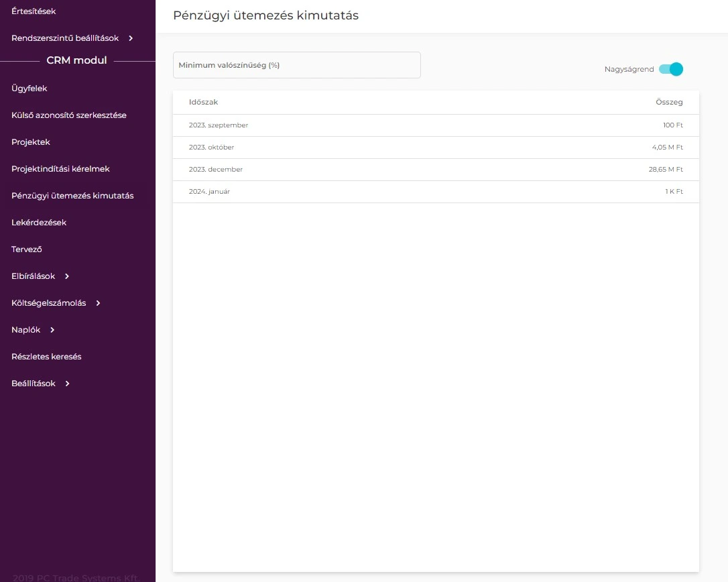Expand Rendszerszintű beállítások chevron arrow
This screenshot has width=728, height=582.
pyautogui.click(x=131, y=38)
